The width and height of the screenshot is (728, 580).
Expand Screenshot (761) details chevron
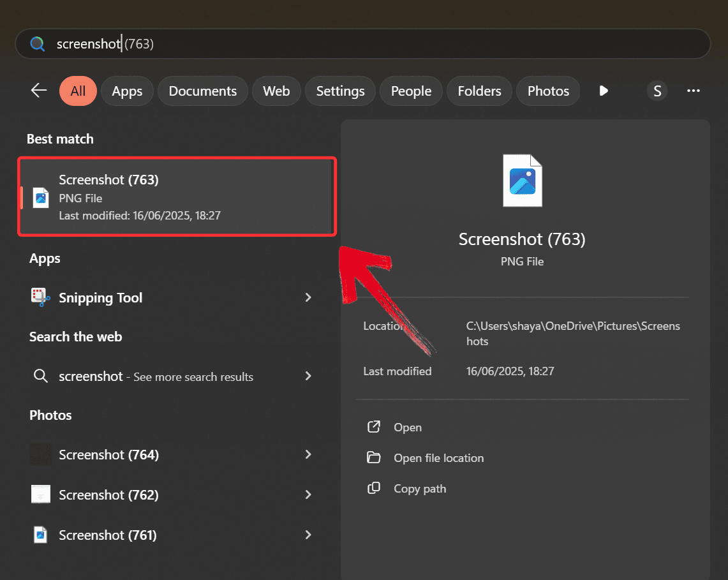coord(308,535)
